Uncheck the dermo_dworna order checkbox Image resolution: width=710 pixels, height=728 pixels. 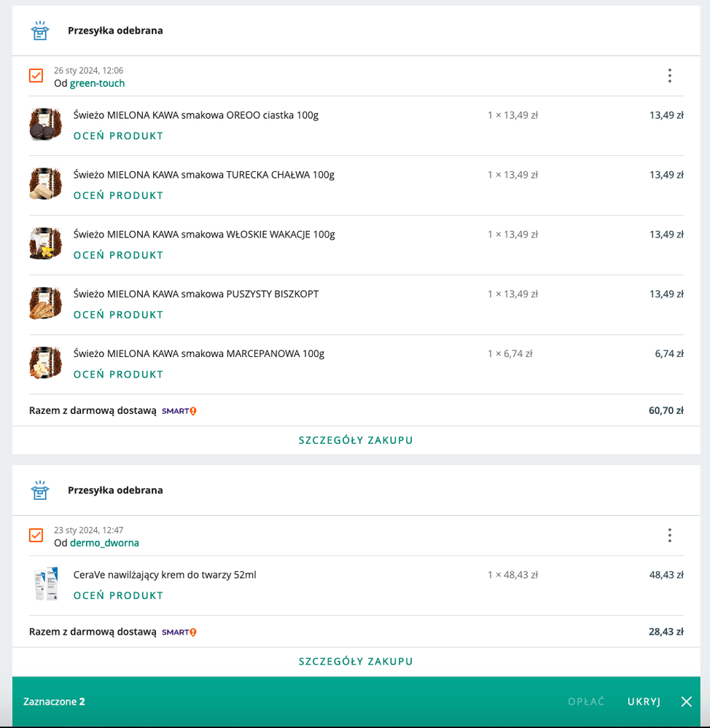[x=36, y=536]
